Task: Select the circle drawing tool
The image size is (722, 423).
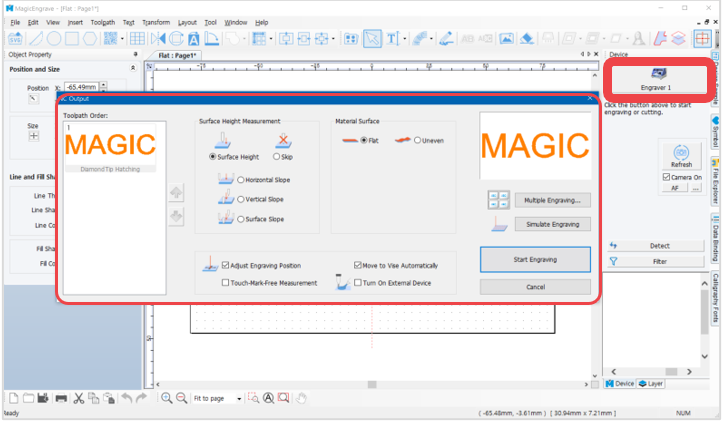Action: pyautogui.click(x=54, y=39)
